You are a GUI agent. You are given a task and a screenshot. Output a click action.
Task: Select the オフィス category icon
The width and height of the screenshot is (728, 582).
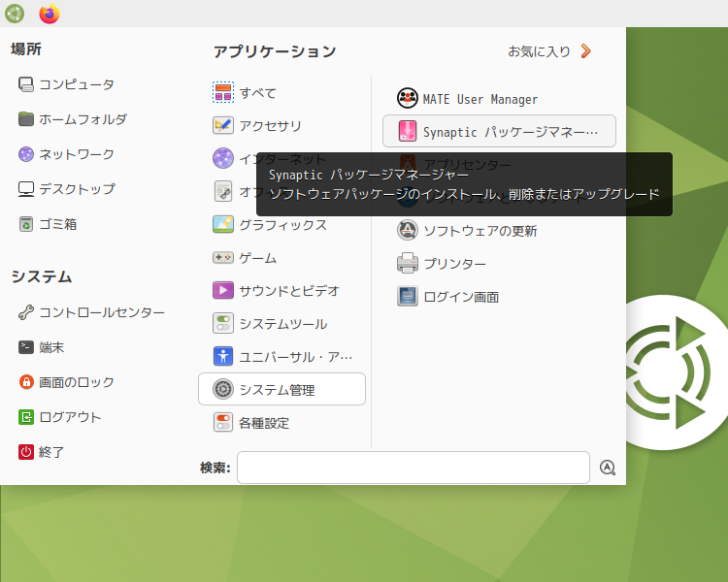coord(223,191)
